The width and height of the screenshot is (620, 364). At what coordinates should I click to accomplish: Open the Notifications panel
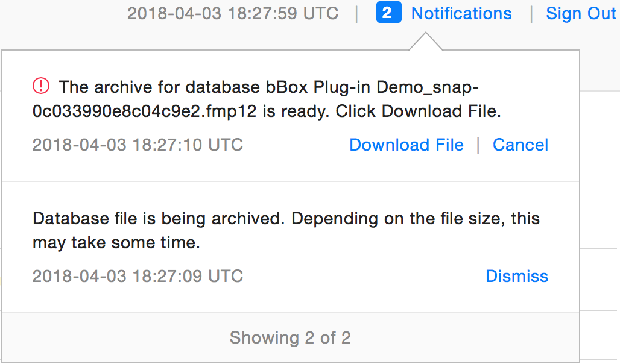click(461, 13)
